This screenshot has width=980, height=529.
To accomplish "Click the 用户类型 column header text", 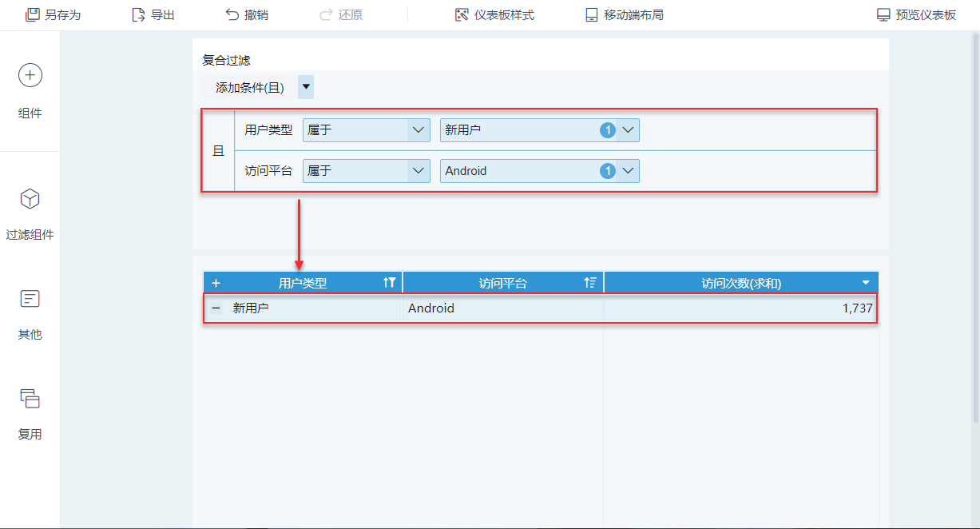I will point(303,283).
